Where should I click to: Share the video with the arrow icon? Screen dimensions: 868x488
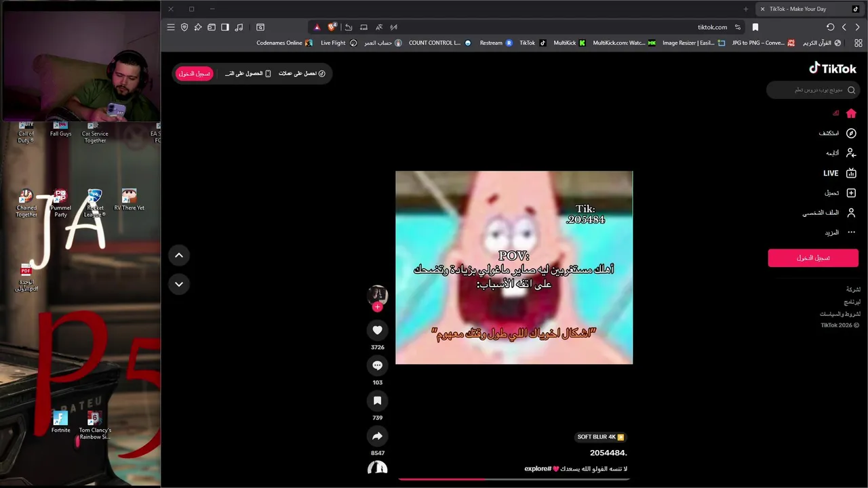(x=378, y=436)
